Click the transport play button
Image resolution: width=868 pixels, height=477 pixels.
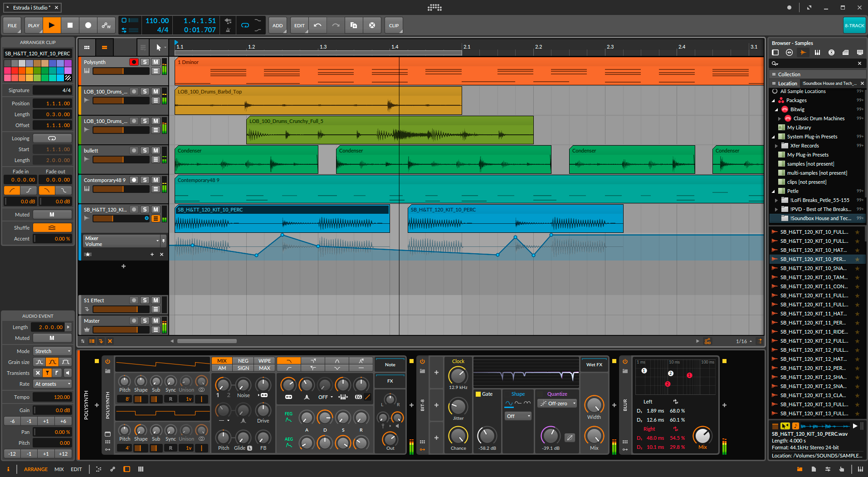pyautogui.click(x=52, y=25)
